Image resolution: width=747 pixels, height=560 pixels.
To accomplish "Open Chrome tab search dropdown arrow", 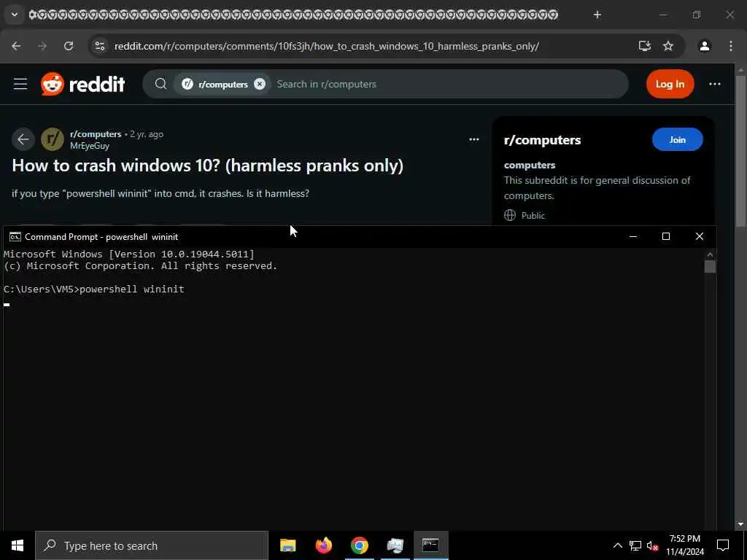I will point(15,15).
